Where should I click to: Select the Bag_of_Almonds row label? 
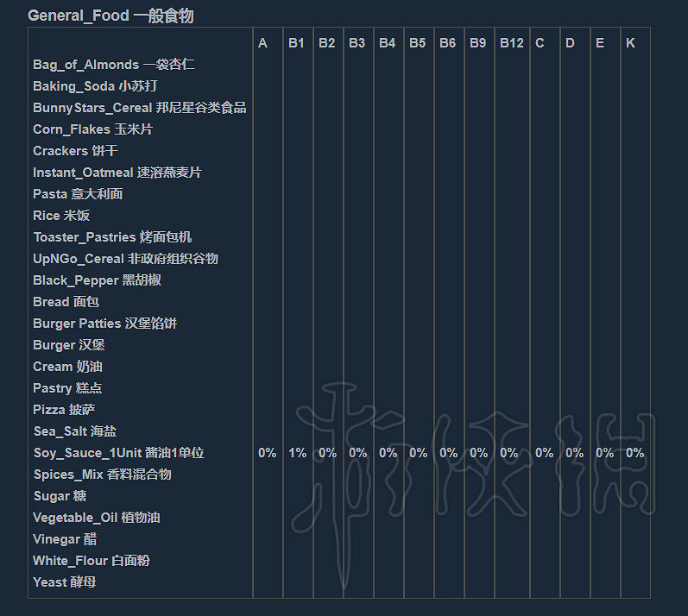114,65
